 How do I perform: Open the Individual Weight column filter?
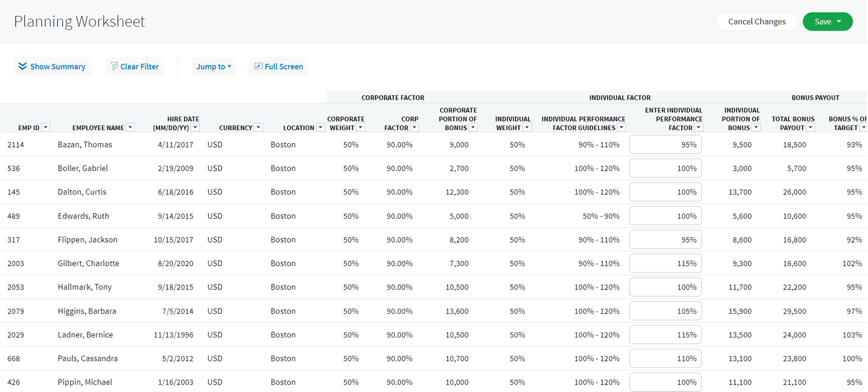[x=527, y=127]
